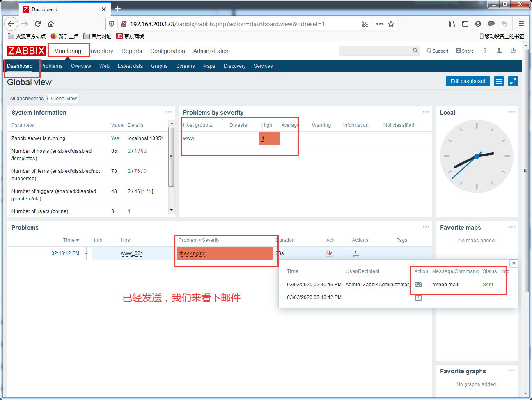Go to the Firefox home page icon
The width and height of the screenshot is (532, 400).
[51, 24]
